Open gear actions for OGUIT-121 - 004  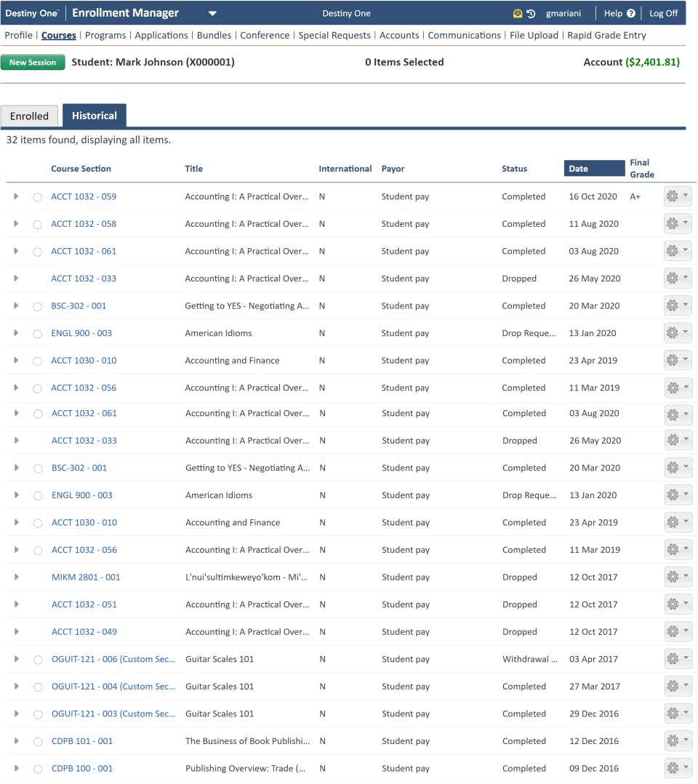[678, 686]
